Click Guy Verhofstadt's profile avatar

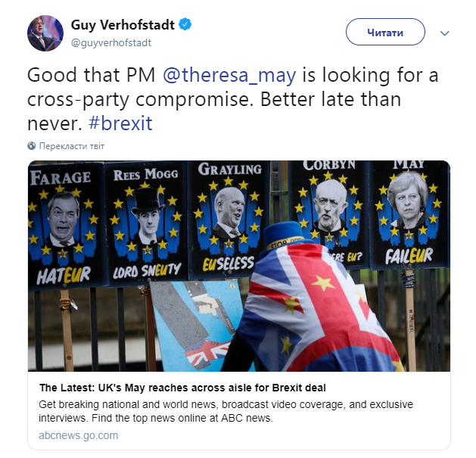[x=45, y=33]
